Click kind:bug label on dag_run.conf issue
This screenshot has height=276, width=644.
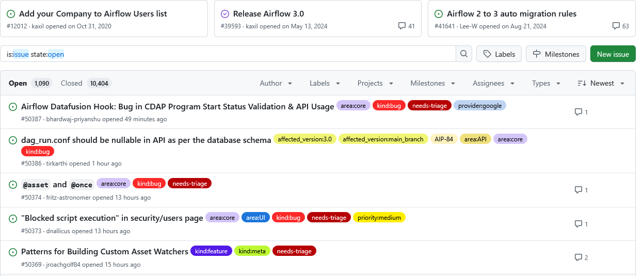(38, 152)
